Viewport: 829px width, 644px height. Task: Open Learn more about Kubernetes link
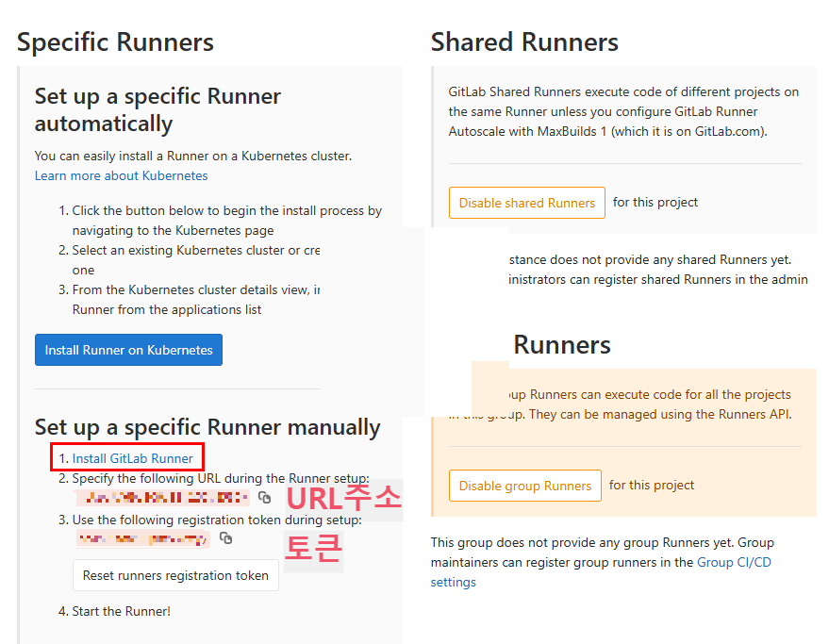click(x=121, y=175)
